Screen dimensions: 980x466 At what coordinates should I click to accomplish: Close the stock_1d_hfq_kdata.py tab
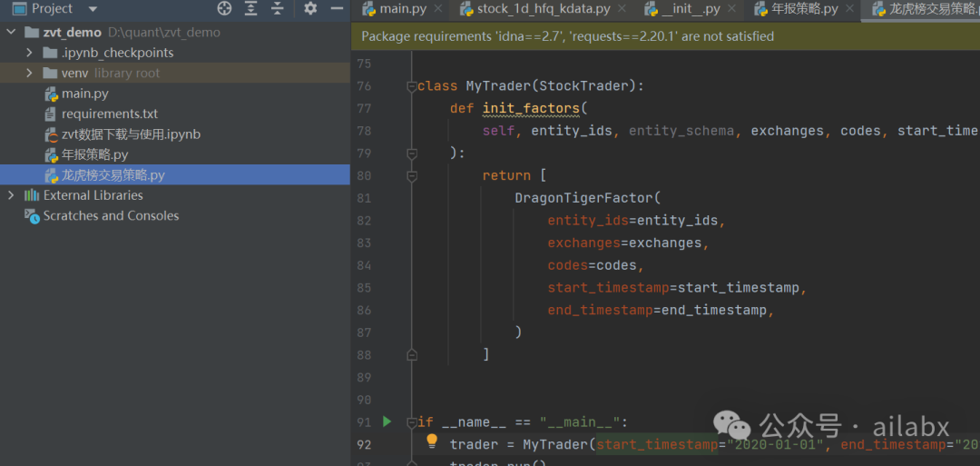coord(622,9)
